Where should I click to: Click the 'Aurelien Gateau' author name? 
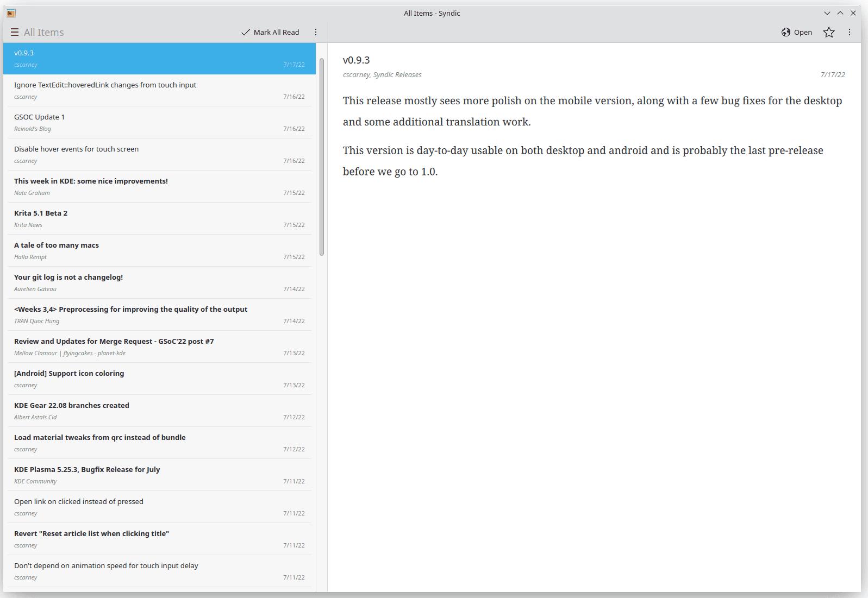(x=35, y=289)
